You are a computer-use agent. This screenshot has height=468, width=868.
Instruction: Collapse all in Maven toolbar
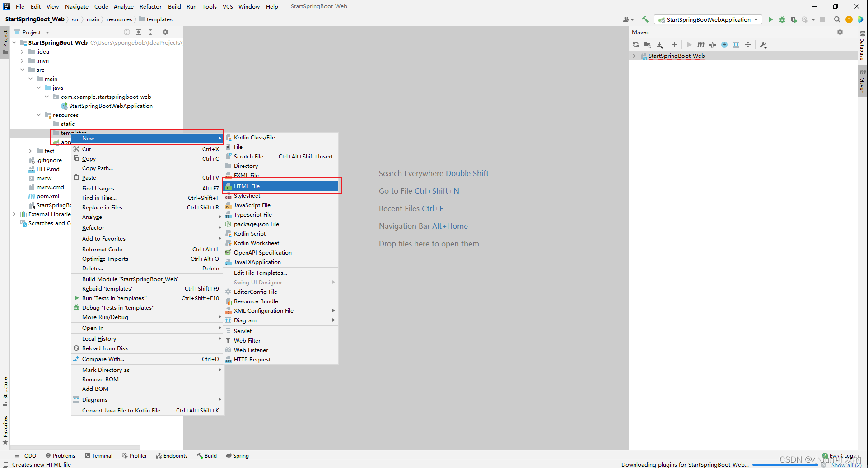(748, 45)
